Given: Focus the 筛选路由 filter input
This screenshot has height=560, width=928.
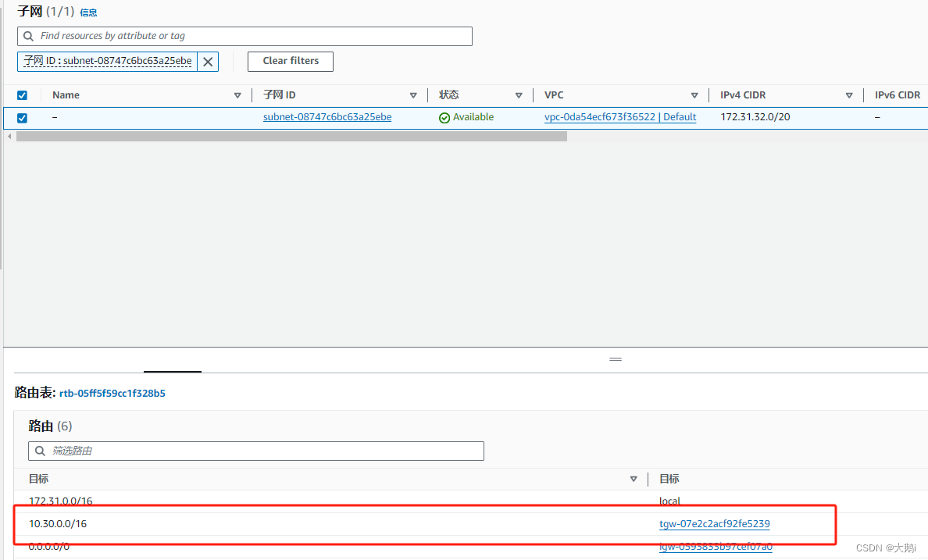Looking at the screenshot, I should tap(256, 451).
